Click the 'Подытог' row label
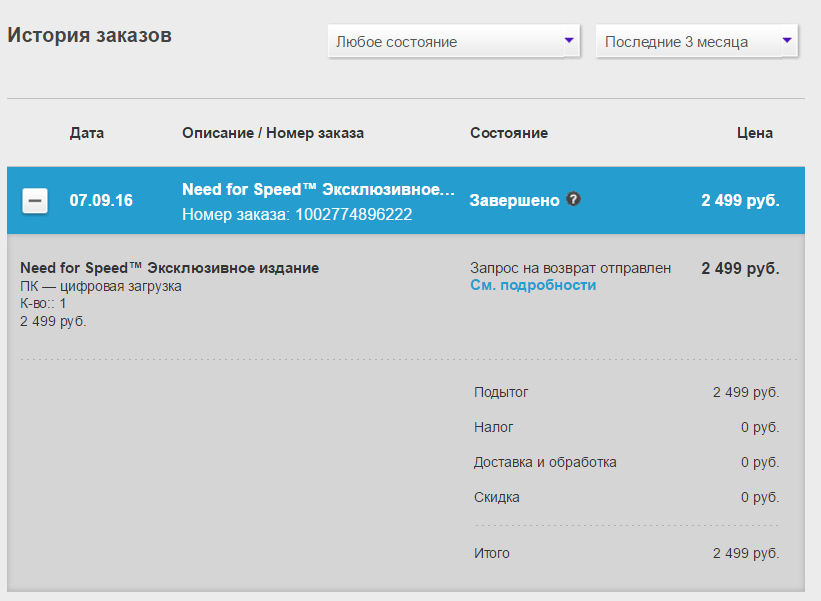The width and height of the screenshot is (821, 601). (x=501, y=392)
